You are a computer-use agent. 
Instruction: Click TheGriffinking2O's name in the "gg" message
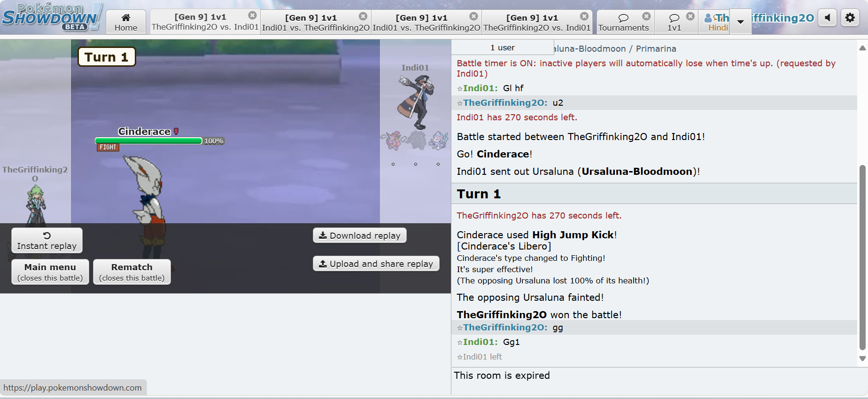tap(505, 327)
